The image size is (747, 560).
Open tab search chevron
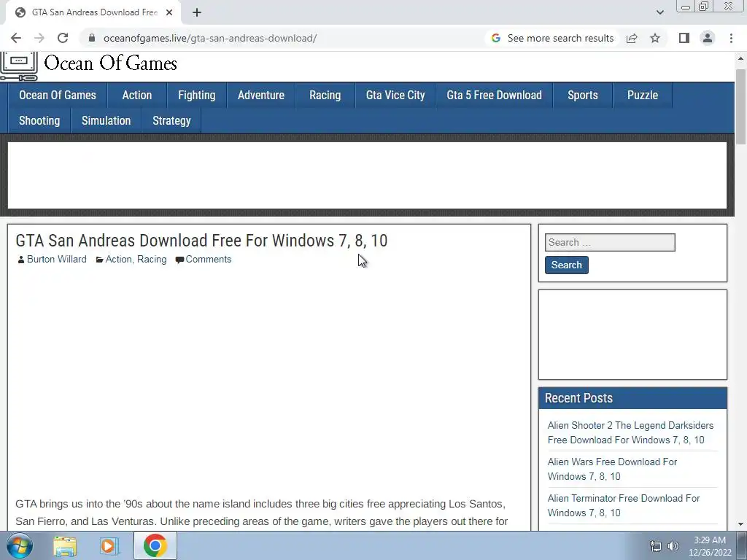point(659,12)
